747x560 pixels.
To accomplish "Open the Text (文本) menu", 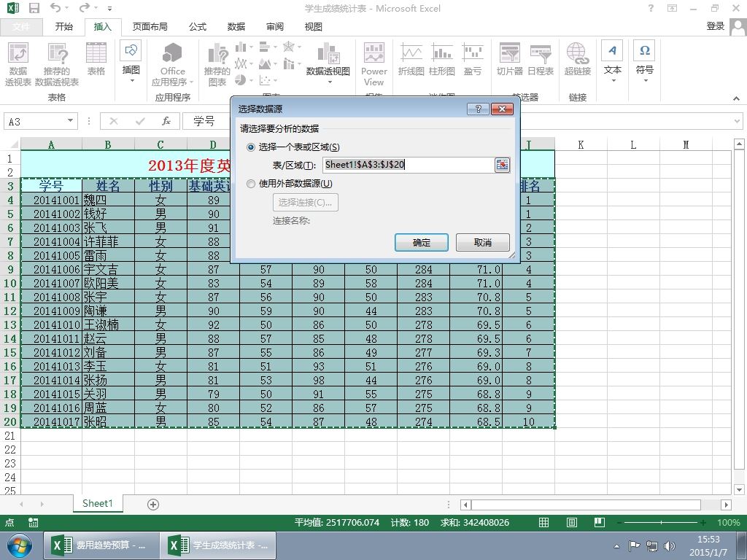I will [x=612, y=62].
